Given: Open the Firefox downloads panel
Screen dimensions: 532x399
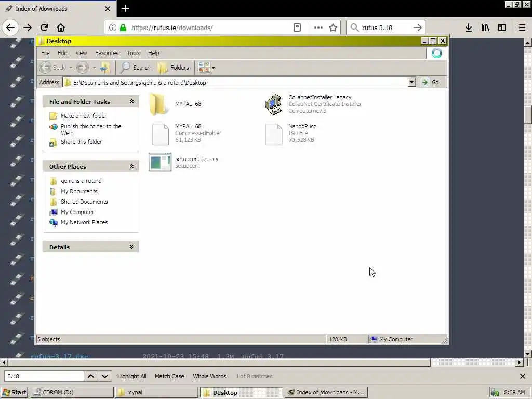Looking at the screenshot, I should [x=469, y=28].
